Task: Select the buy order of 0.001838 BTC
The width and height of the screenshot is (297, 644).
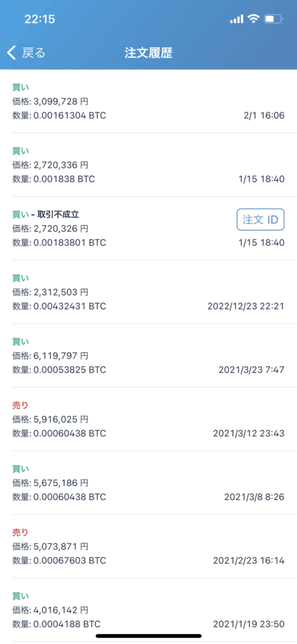Action: (x=148, y=165)
